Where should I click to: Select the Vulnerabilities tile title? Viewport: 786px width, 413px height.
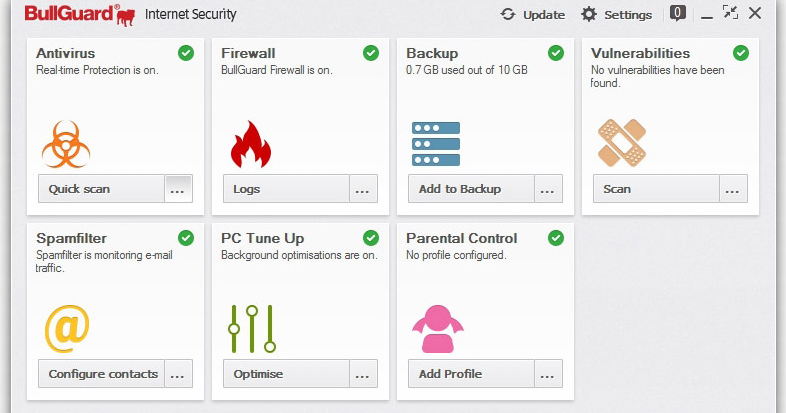641,53
